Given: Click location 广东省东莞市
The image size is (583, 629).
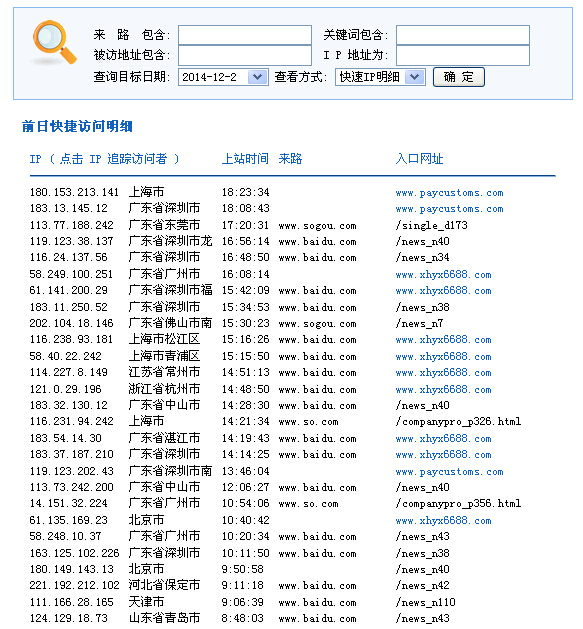Looking at the screenshot, I should (164, 225).
